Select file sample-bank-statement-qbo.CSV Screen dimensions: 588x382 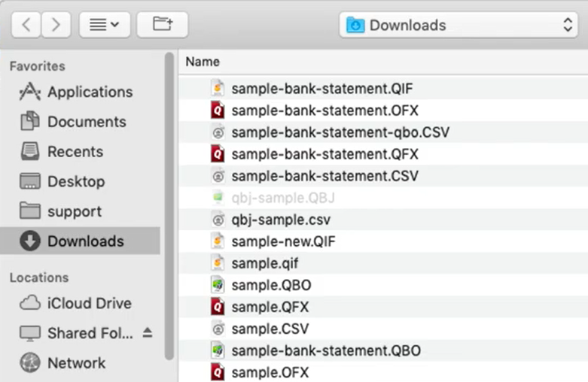[x=383, y=132]
